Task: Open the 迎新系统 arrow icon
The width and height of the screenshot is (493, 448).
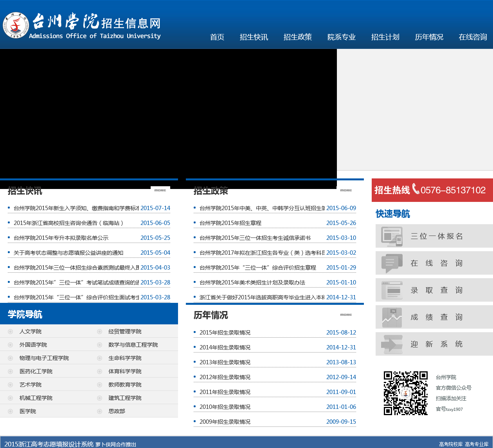Action: 392,344
